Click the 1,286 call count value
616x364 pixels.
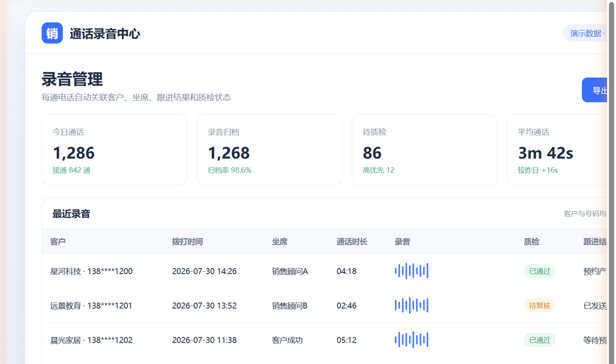coord(74,153)
